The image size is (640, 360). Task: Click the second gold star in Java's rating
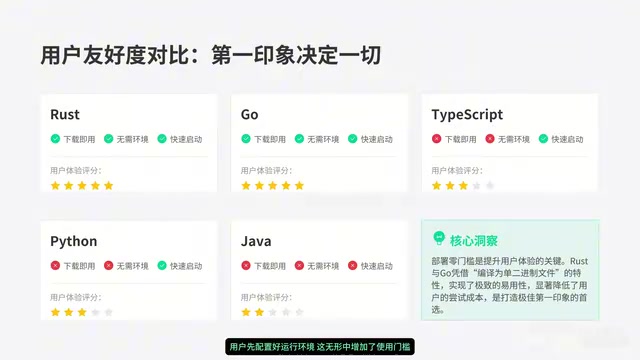259,312
